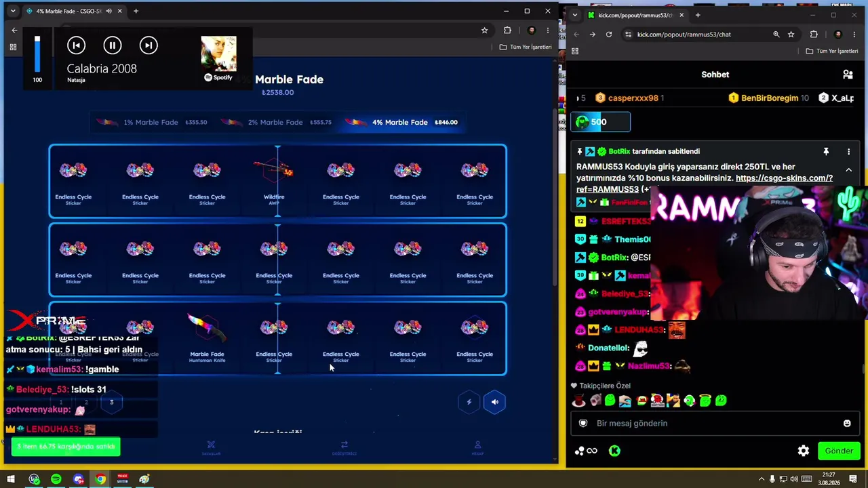This screenshot has height=488, width=868.
Task: Pause the Calabria 2008 track
Action: pyautogui.click(x=113, y=45)
